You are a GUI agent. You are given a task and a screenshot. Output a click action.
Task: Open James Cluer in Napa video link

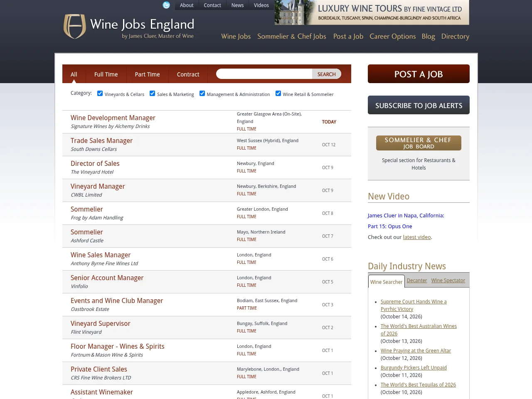(x=406, y=221)
